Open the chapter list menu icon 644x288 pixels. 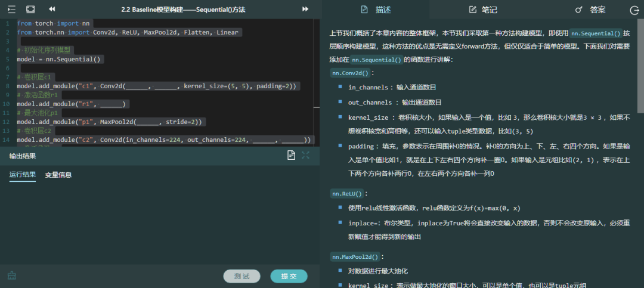click(11, 9)
